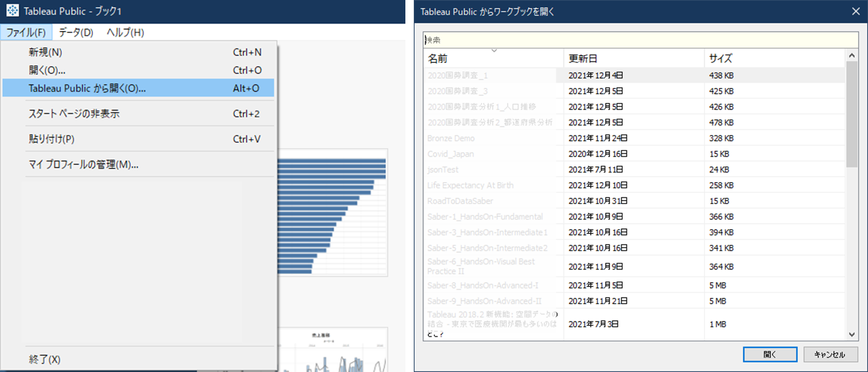Open the line chart thumbnail behind the menu

[333, 349]
